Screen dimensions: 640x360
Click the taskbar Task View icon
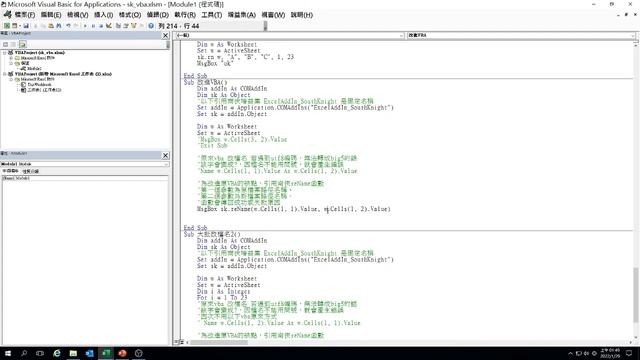(40, 353)
